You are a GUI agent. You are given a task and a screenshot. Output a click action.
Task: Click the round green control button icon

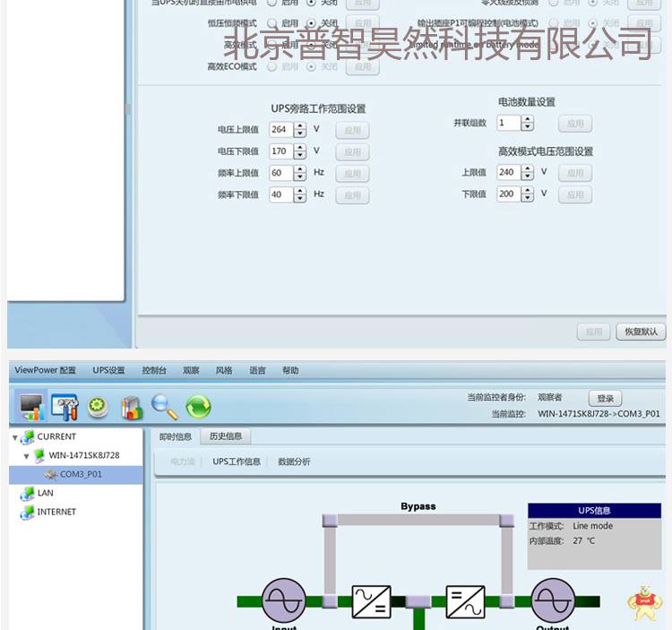(x=98, y=407)
